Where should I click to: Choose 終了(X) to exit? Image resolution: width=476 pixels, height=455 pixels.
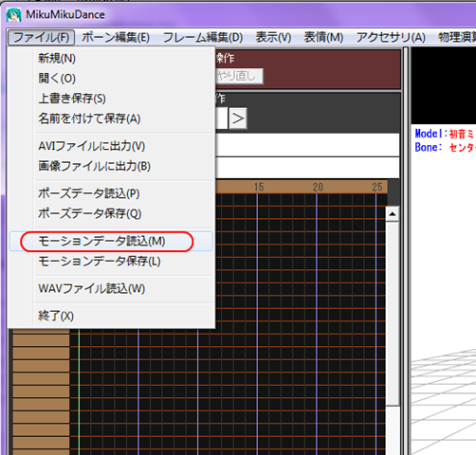111,316
